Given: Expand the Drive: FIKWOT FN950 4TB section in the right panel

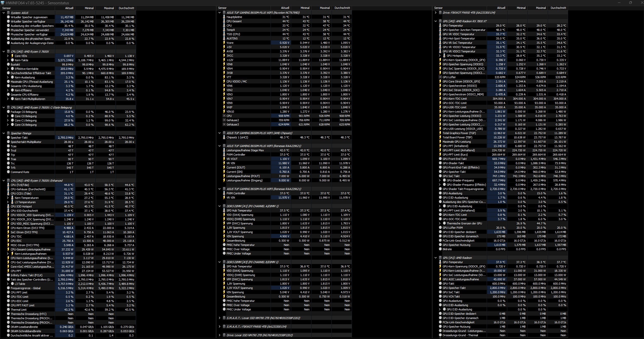Looking at the screenshot, I should [435, 13].
